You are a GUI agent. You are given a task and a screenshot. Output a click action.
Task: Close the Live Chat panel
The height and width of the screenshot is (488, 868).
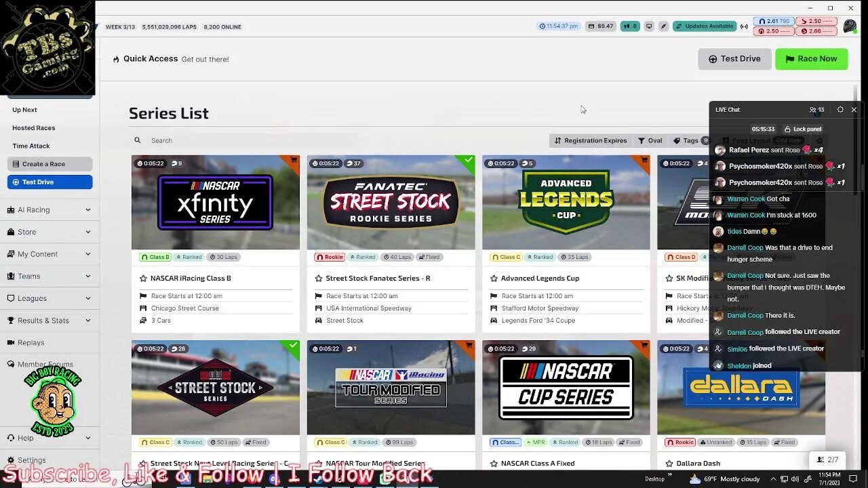pyautogui.click(x=854, y=110)
